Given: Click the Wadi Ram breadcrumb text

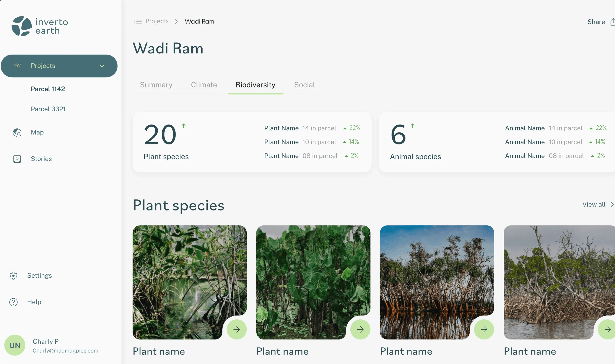Looking at the screenshot, I should [199, 22].
